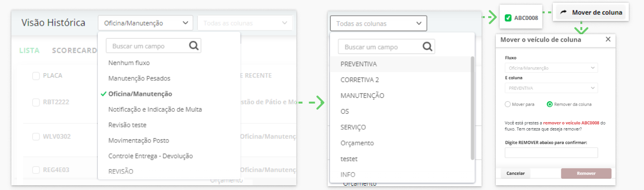Click the magnifier icon in columns search field
This screenshot has height=190, width=644.
click(427, 47)
